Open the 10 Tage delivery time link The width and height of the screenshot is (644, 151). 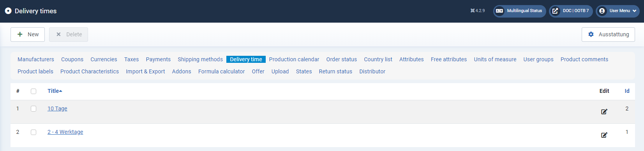57,108
